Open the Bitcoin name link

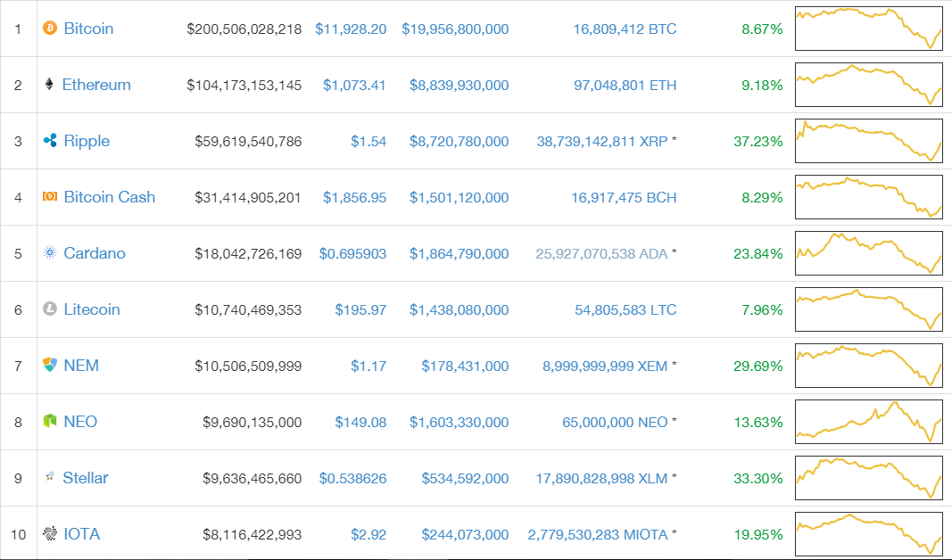pyautogui.click(x=88, y=29)
